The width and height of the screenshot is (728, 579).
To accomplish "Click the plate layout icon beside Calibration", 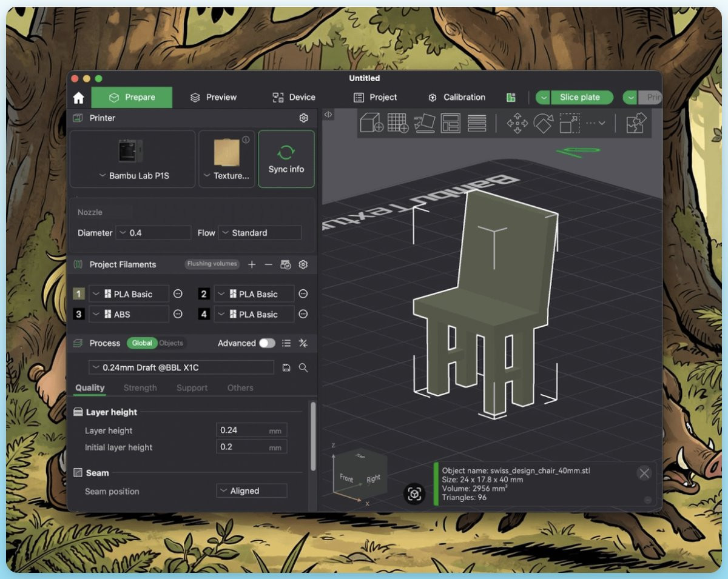I will [511, 98].
